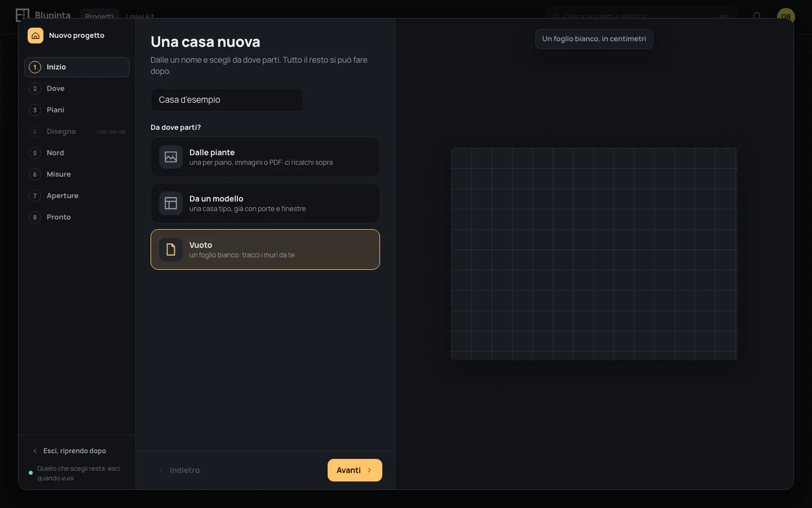Jump to the Pronto step label
Viewport: 812px width, 508px height.
[x=59, y=217]
